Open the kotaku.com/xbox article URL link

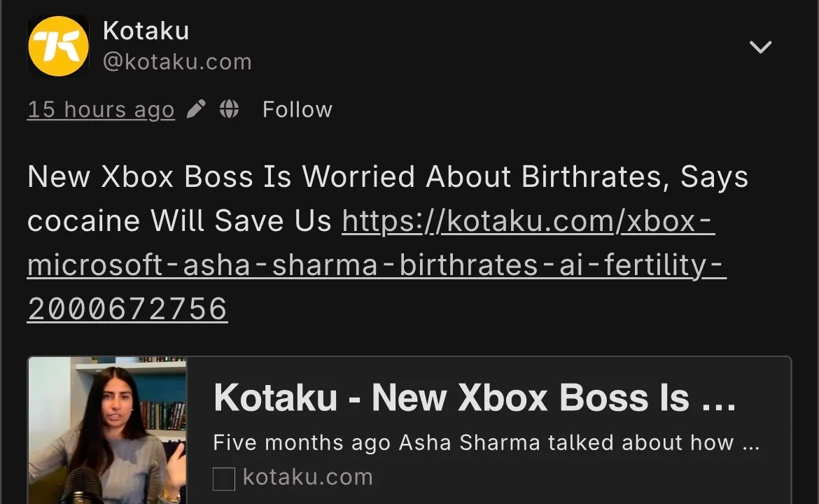(528, 221)
